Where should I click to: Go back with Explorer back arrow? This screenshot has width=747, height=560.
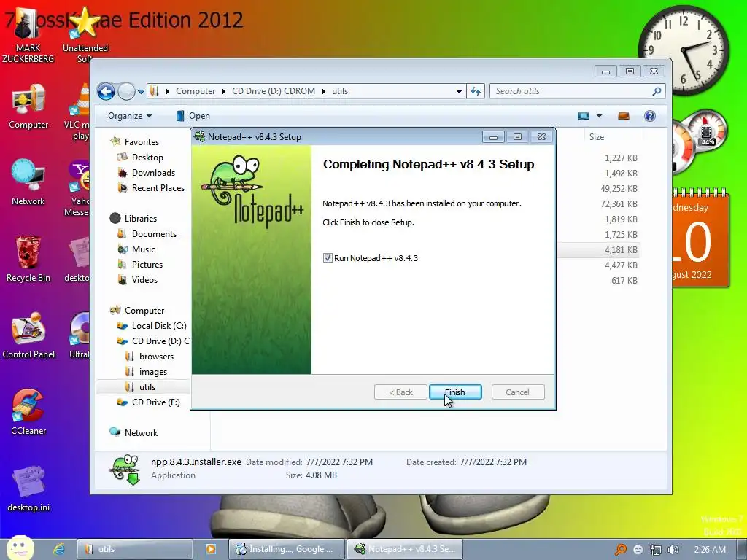tap(107, 91)
